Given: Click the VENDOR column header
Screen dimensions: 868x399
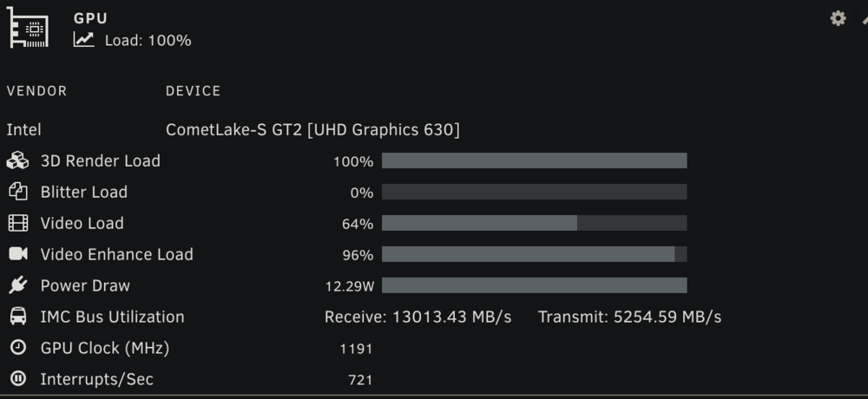Looking at the screenshot, I should click(36, 91).
